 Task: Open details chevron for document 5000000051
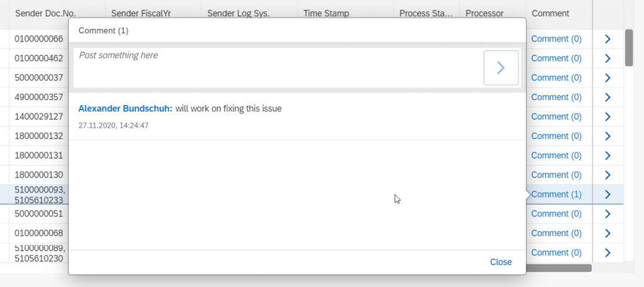(x=608, y=214)
